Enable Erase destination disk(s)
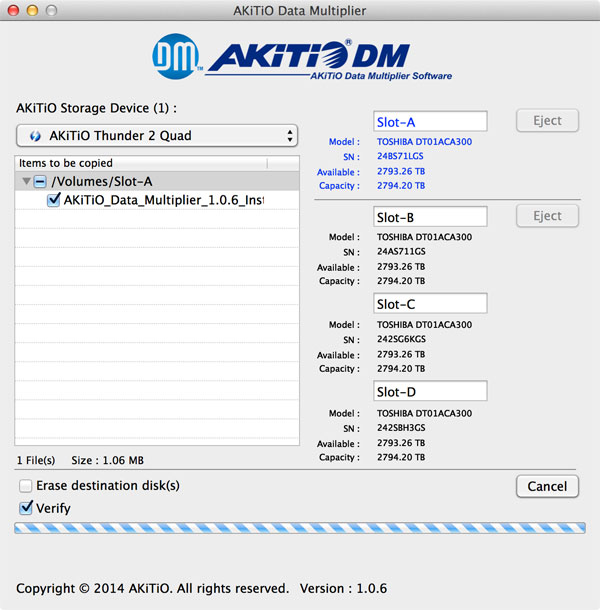600x610 pixels. point(25,486)
